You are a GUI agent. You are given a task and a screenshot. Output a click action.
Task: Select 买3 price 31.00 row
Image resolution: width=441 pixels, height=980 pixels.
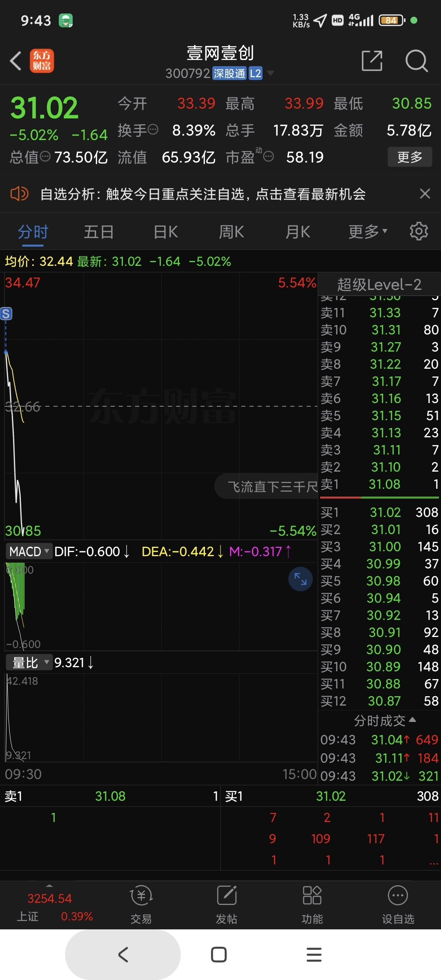click(379, 547)
